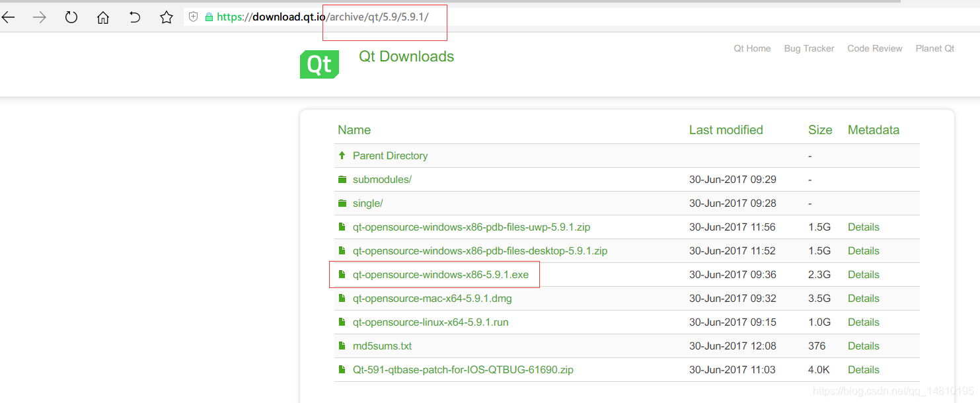Open Details for pdb-files-uwp zip row
980x403 pixels.
pyautogui.click(x=864, y=227)
